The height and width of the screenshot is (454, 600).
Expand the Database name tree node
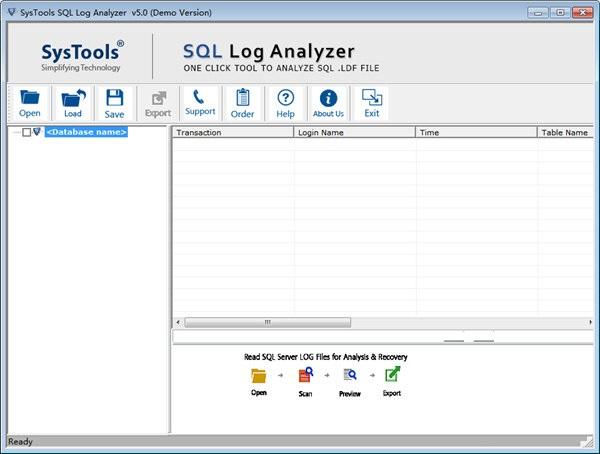click(x=14, y=132)
